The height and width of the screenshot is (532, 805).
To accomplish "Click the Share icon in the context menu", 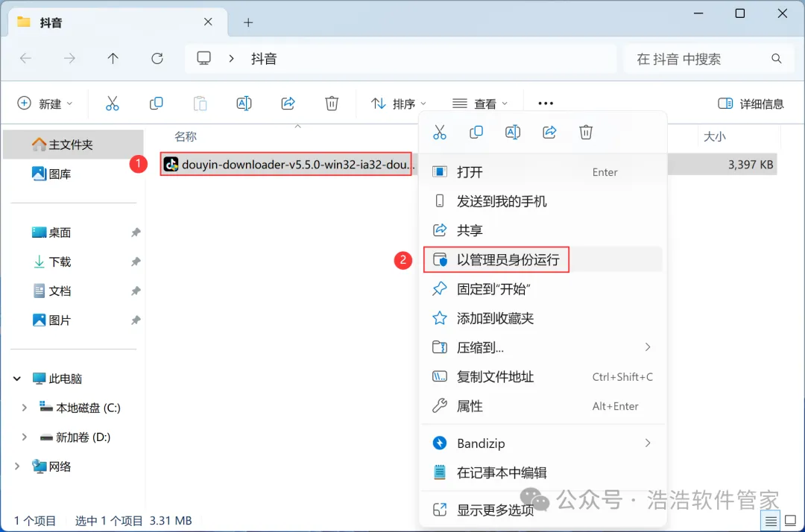I will [549, 133].
